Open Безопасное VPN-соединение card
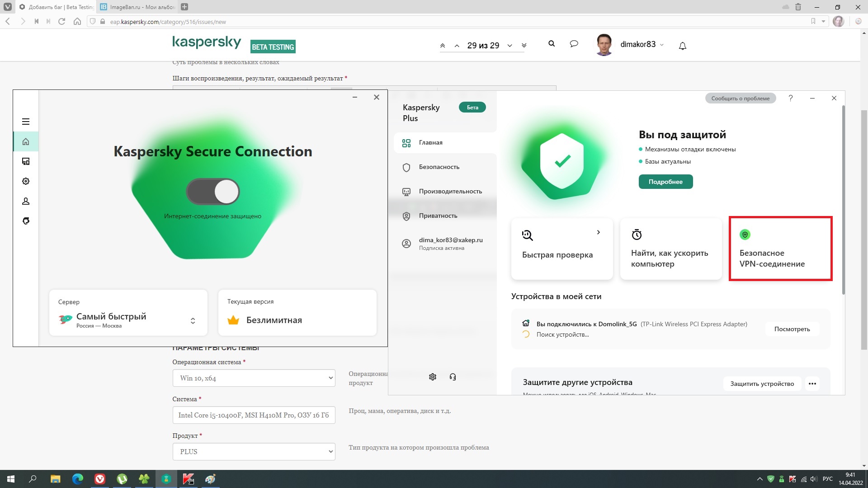Screen dimensions: 868x488 [x=780, y=249]
